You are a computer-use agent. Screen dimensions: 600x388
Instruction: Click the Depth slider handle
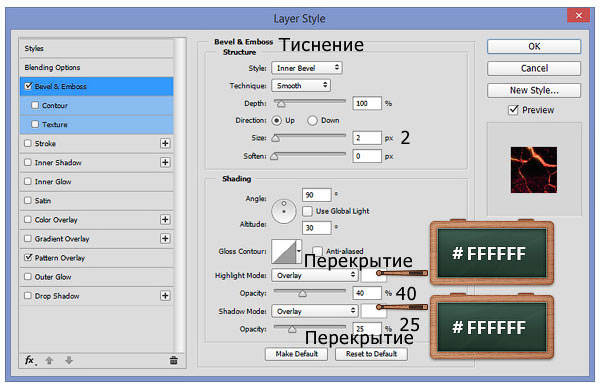281,103
